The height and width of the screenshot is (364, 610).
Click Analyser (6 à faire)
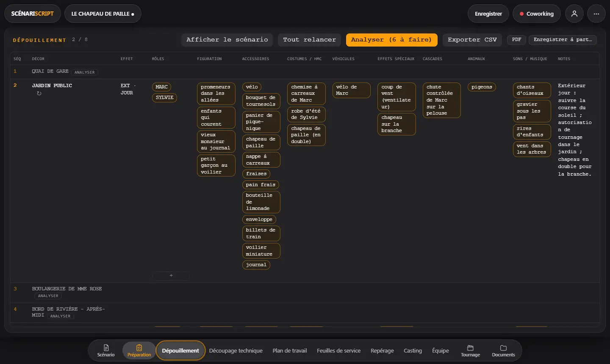point(391,40)
